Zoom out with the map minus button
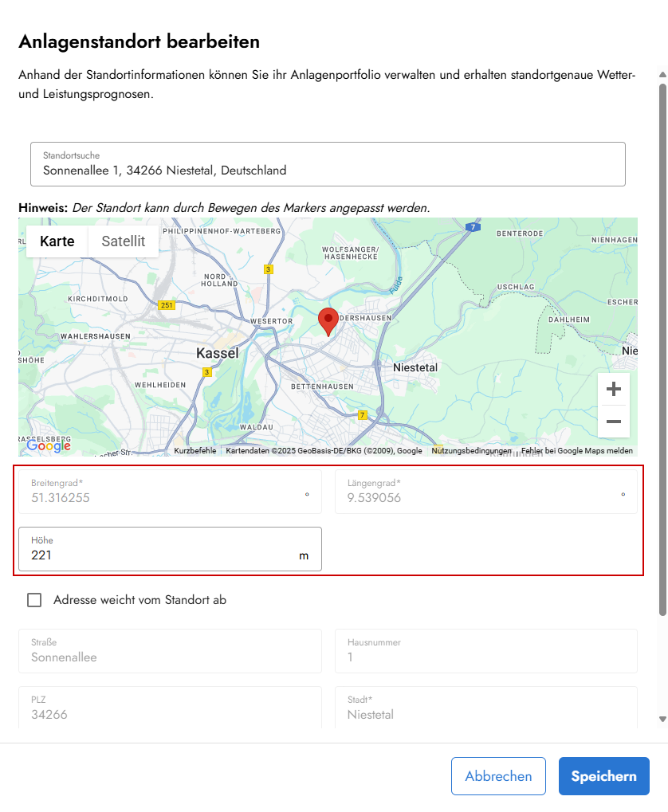This screenshot has width=668, height=812. (x=613, y=422)
